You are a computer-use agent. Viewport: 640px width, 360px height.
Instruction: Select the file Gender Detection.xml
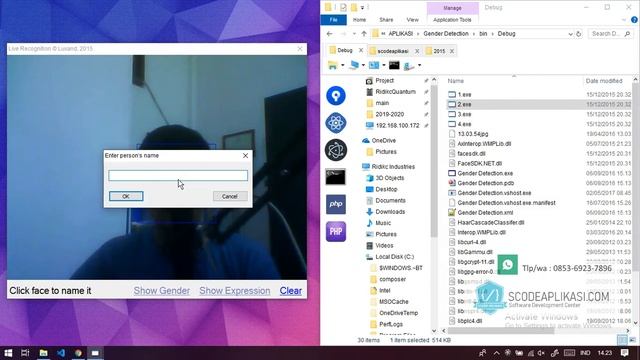point(485,213)
